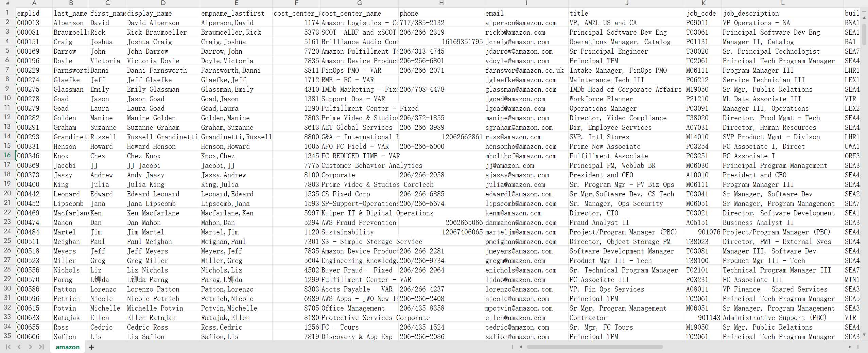
Task: Go to the next sheet arrow
Action: [x=31, y=347]
